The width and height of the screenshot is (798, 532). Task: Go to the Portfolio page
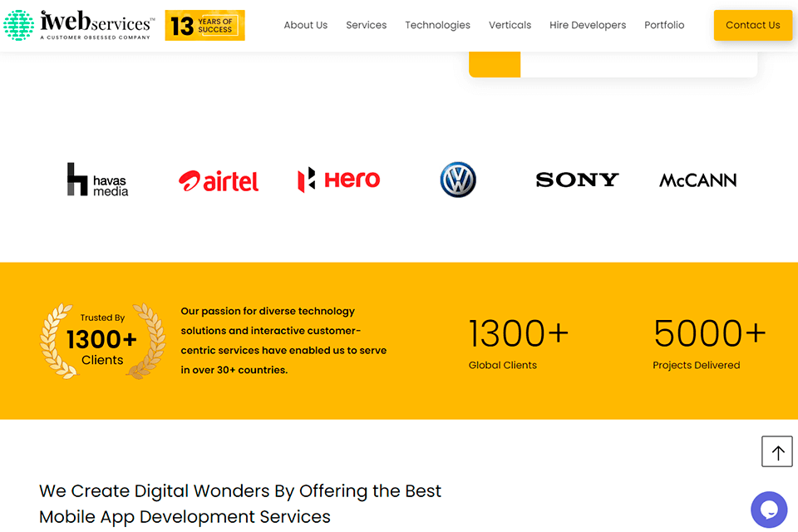point(664,25)
